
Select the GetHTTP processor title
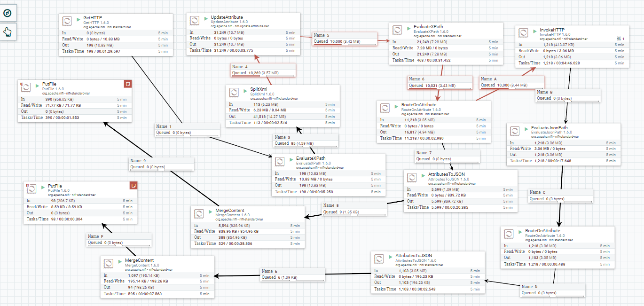click(x=93, y=17)
